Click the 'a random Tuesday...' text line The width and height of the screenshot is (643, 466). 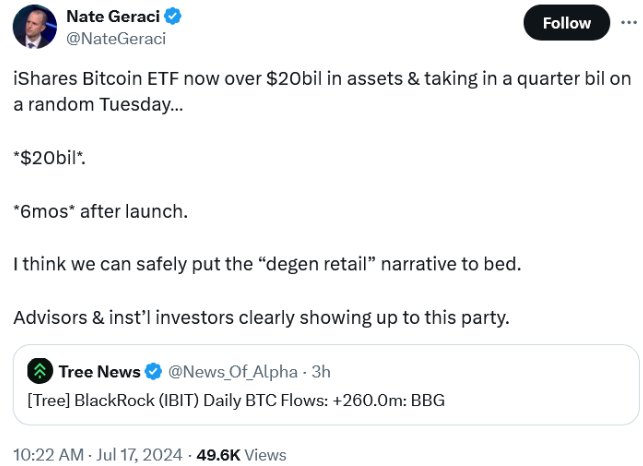98,105
